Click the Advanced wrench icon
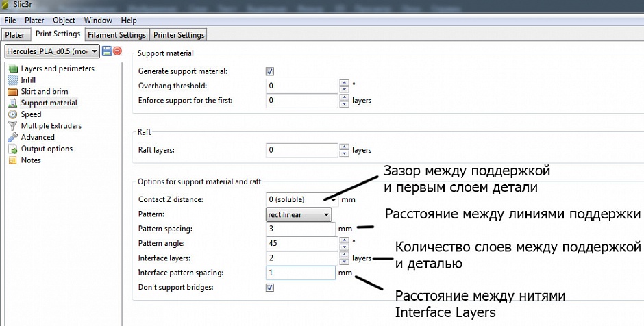This screenshot has height=326, width=644. pyautogui.click(x=13, y=138)
